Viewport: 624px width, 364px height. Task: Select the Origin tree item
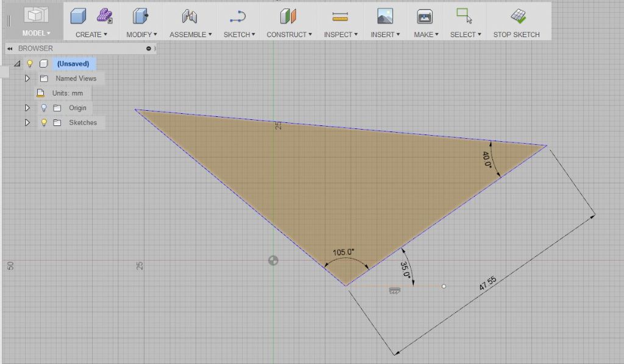click(x=77, y=108)
